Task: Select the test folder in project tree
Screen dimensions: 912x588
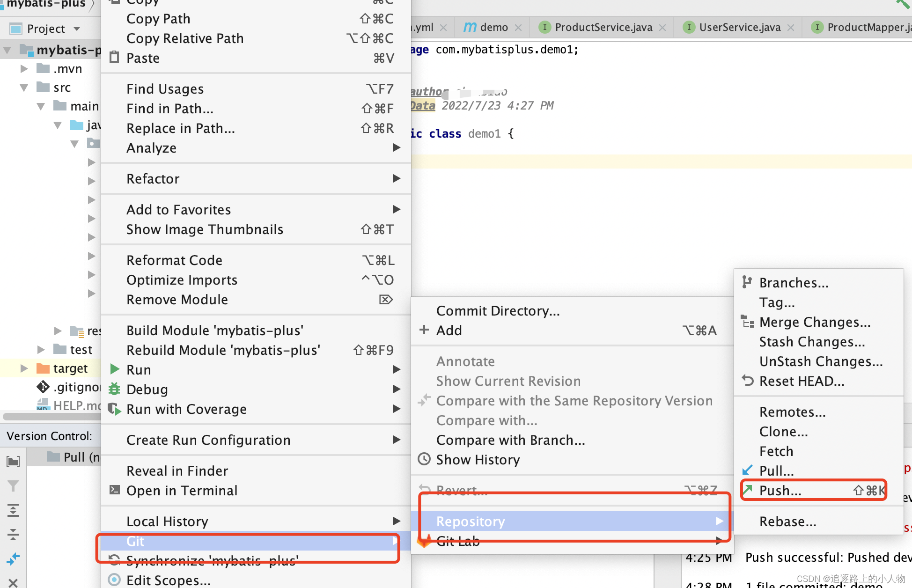Action: point(81,350)
